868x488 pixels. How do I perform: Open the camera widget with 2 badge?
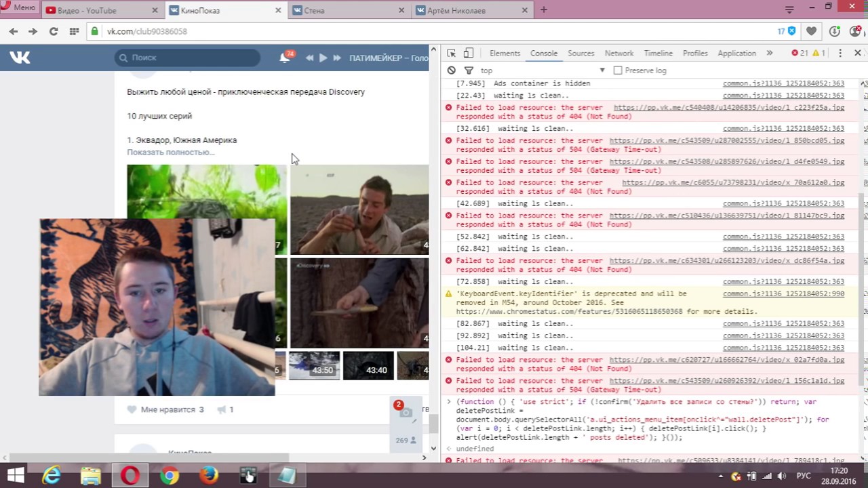(x=404, y=411)
